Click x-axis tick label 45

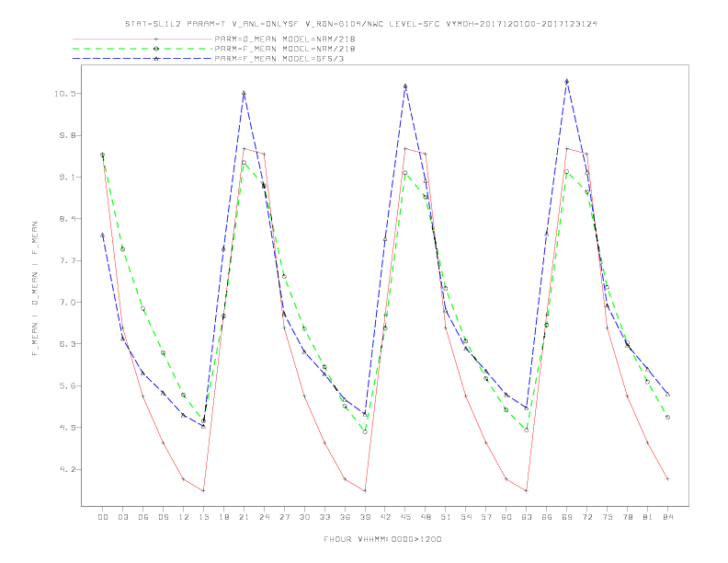405,517
